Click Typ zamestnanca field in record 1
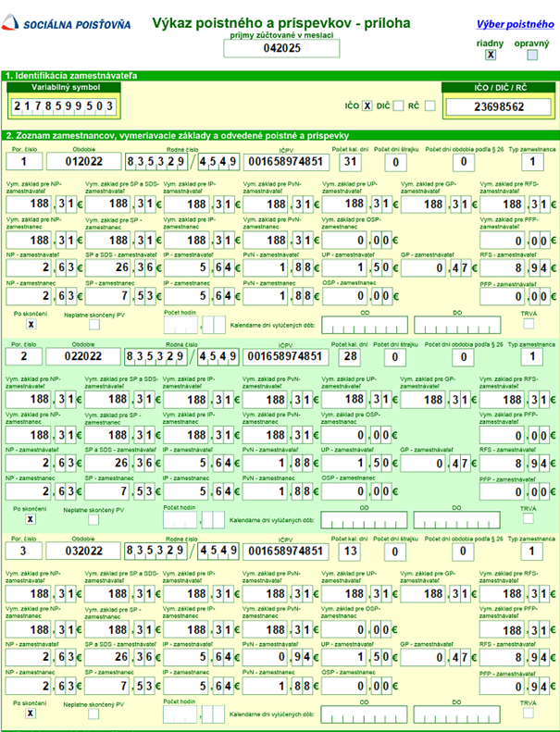 [x=532, y=162]
